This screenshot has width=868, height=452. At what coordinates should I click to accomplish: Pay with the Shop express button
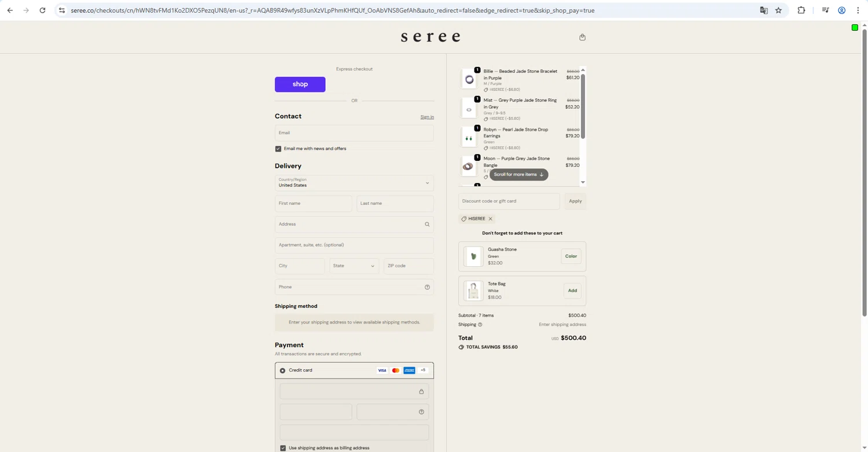tap(300, 84)
